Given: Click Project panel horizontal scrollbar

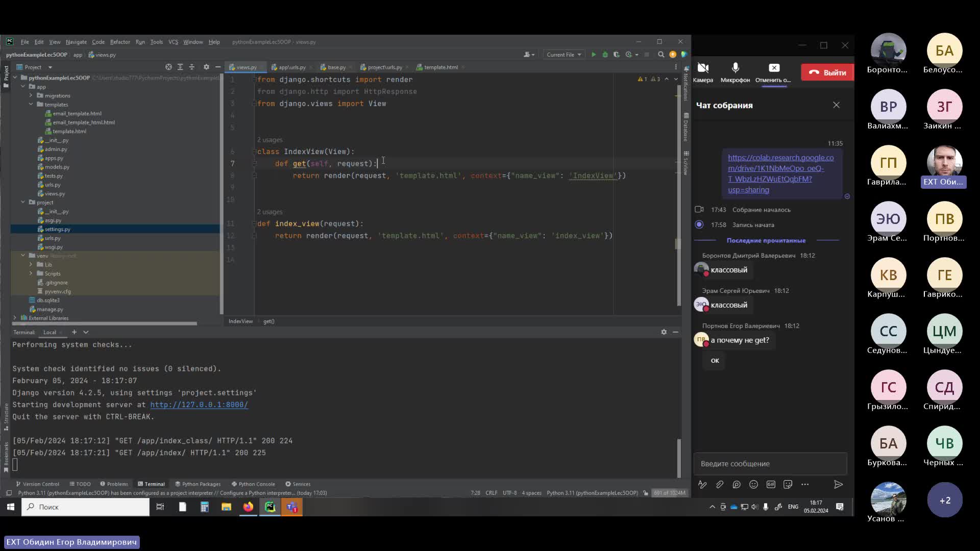Looking at the screenshot, I should (104, 323).
